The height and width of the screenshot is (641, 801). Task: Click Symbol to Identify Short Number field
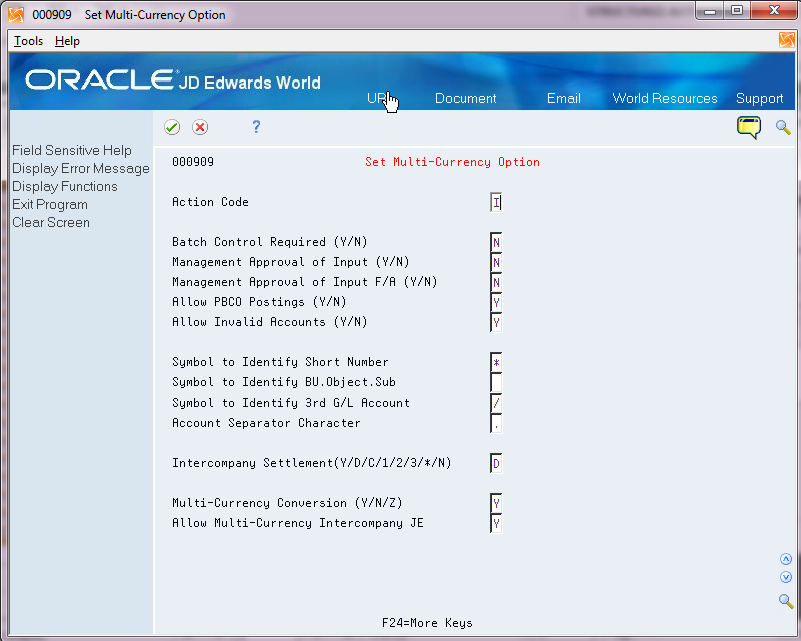tap(496, 363)
